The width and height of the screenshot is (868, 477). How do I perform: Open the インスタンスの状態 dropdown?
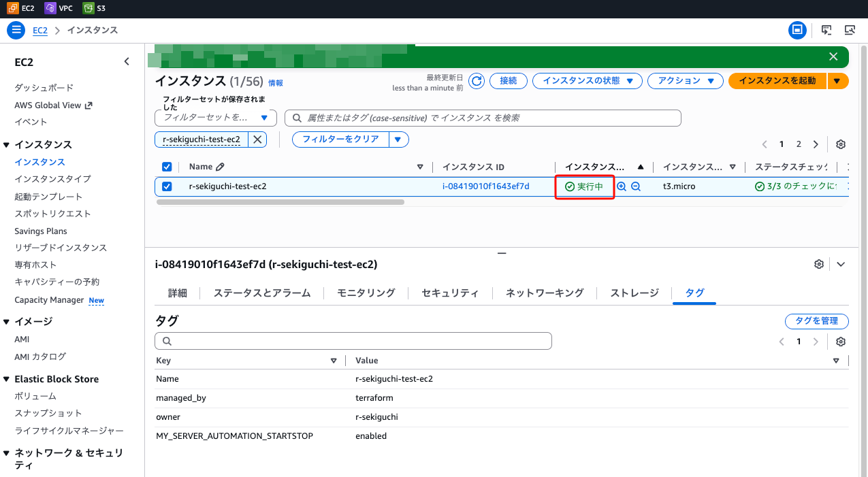click(x=587, y=81)
